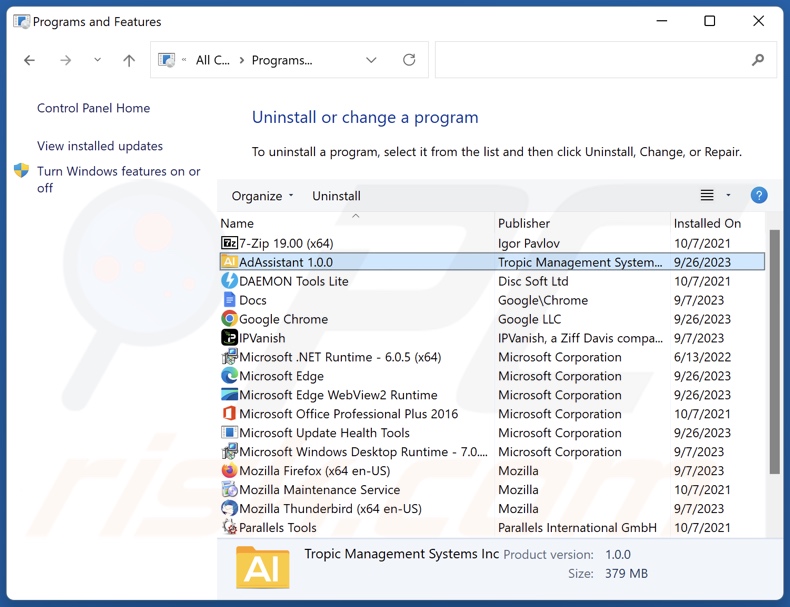This screenshot has width=790, height=607.
Task: Go up one level with up arrow
Action: click(129, 60)
